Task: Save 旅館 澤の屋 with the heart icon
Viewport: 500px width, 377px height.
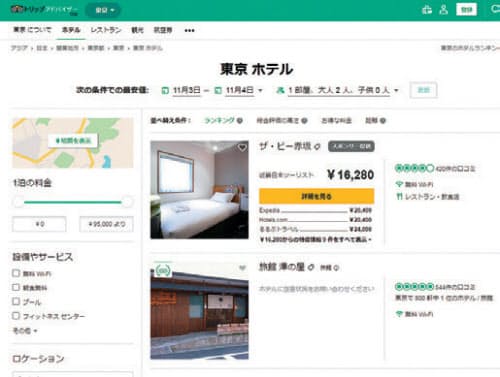Action: pos(242,268)
